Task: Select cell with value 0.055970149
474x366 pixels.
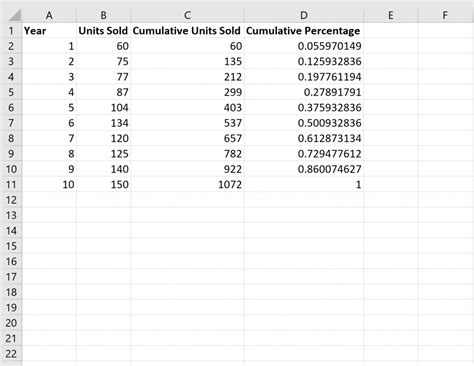Action: coord(304,46)
